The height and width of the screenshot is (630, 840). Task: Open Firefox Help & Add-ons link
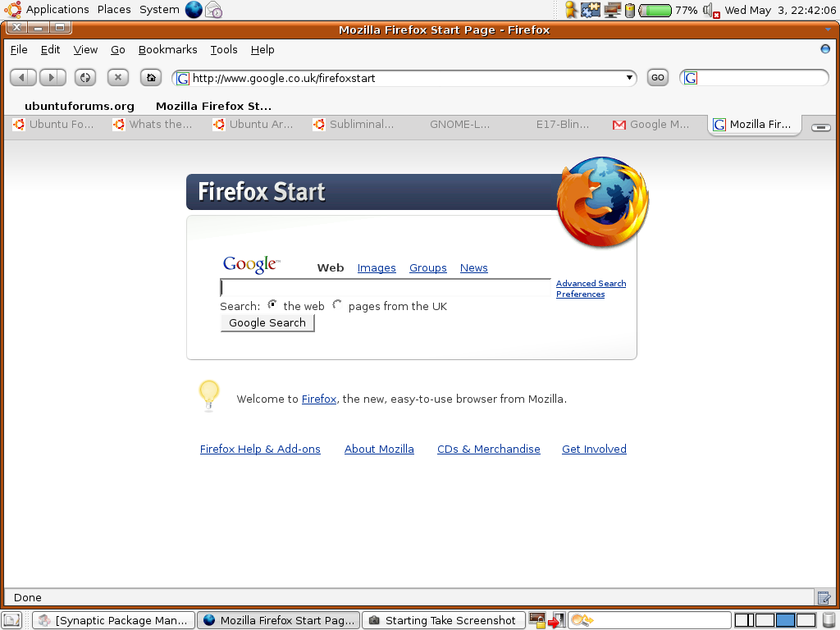tap(260, 449)
